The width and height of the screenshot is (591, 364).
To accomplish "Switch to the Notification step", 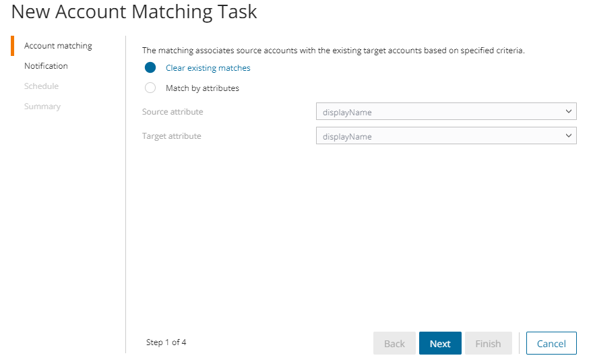I will pos(46,66).
